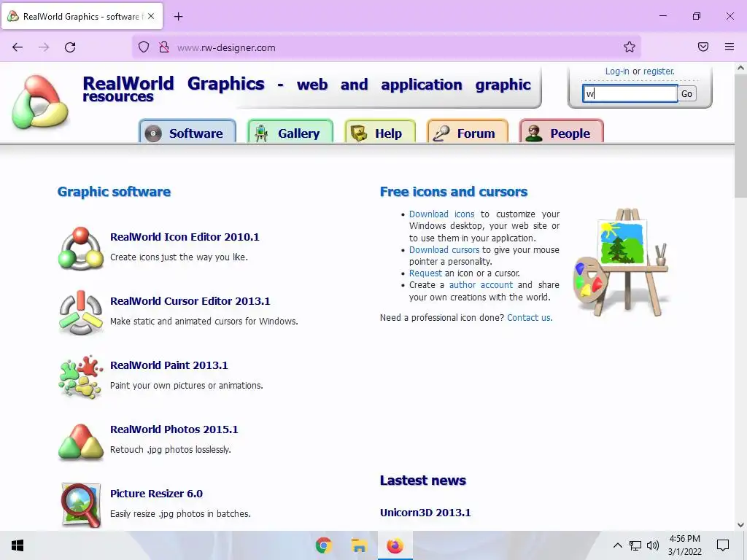Click the RealWorld Graphics logo
The width and height of the screenshot is (747, 560).
tap(40, 102)
